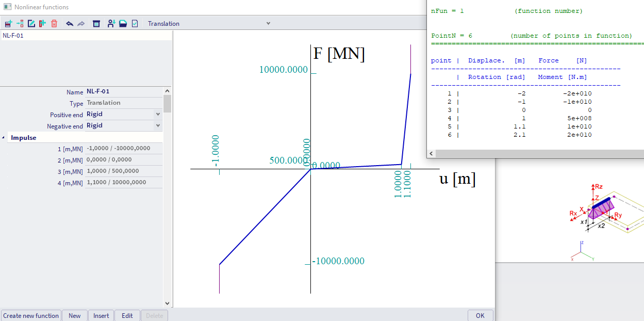The height and width of the screenshot is (321, 644).
Task: Collapse the Impulse section
Action: 5,138
